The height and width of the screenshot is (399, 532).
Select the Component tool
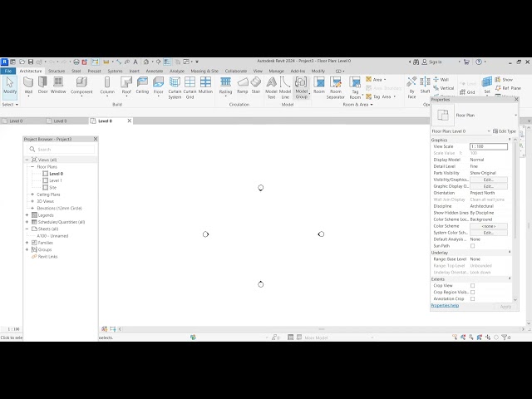pos(81,86)
